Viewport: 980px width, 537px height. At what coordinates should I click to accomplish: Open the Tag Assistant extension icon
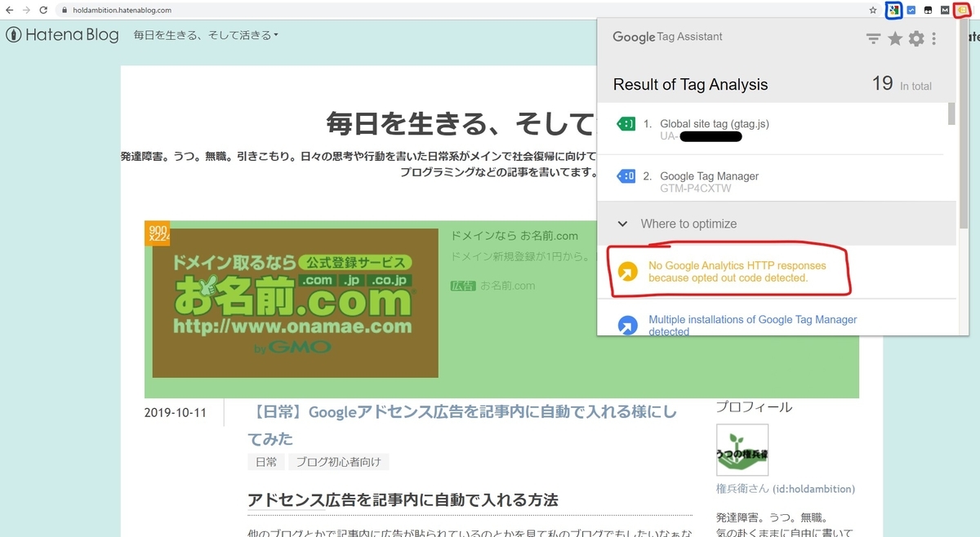pyautogui.click(x=962, y=10)
